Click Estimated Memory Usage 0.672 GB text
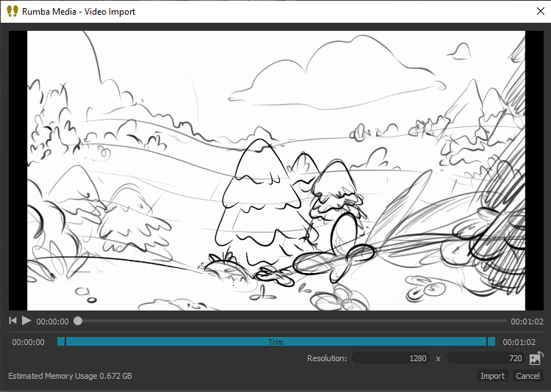 tap(71, 376)
